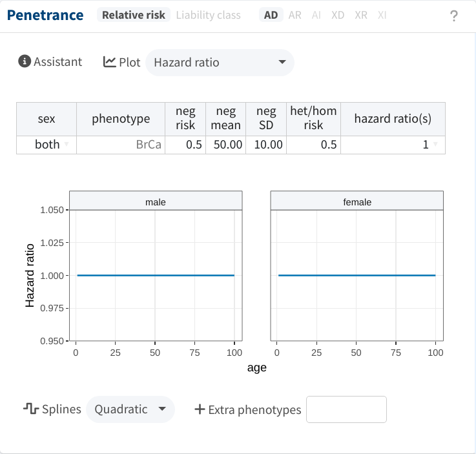Viewport: 476px width, 454px height.
Task: Select the BrCa phenotype cell
Action: [121, 145]
